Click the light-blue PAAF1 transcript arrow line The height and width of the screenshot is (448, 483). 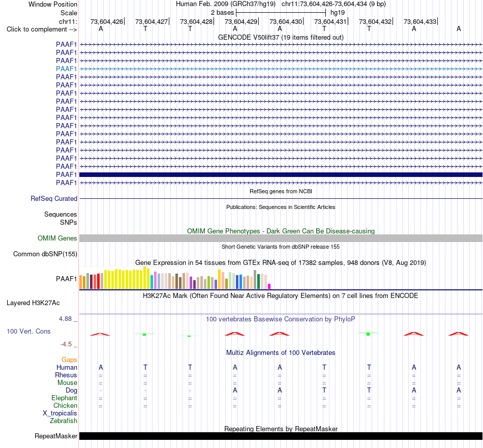tap(281, 69)
